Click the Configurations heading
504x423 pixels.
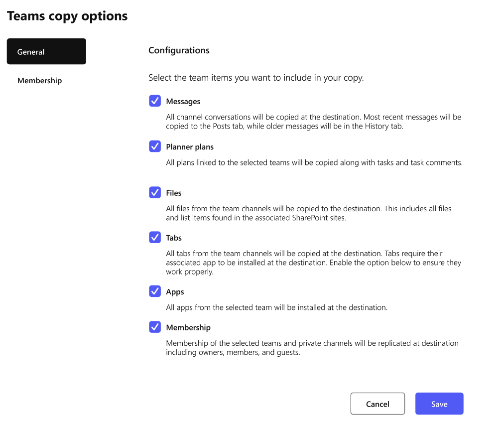point(179,50)
